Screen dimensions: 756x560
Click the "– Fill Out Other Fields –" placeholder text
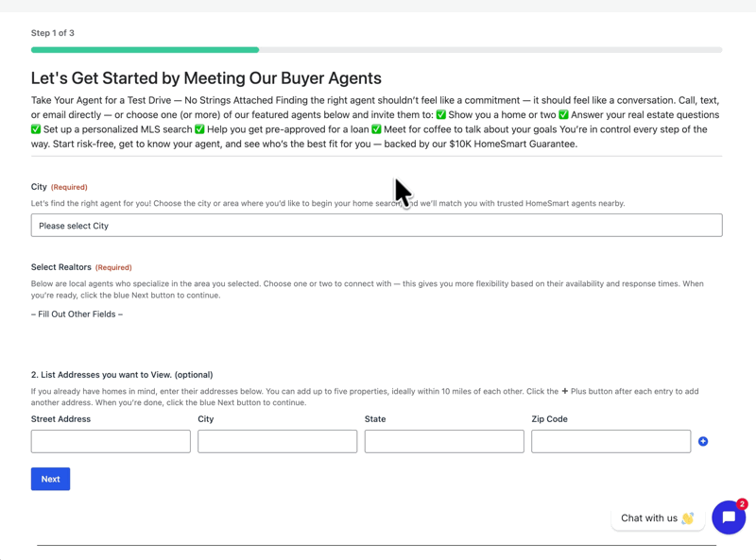point(77,314)
